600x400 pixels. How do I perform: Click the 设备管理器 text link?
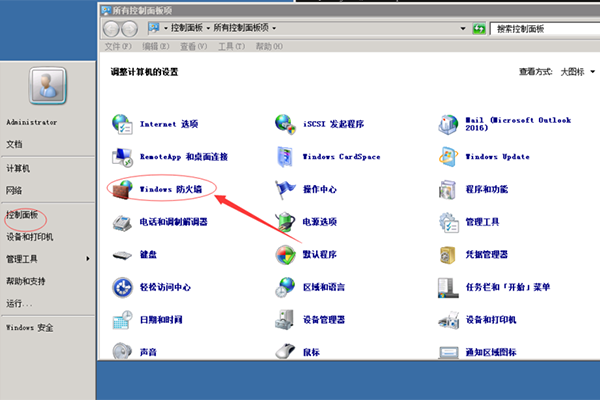[324, 320]
